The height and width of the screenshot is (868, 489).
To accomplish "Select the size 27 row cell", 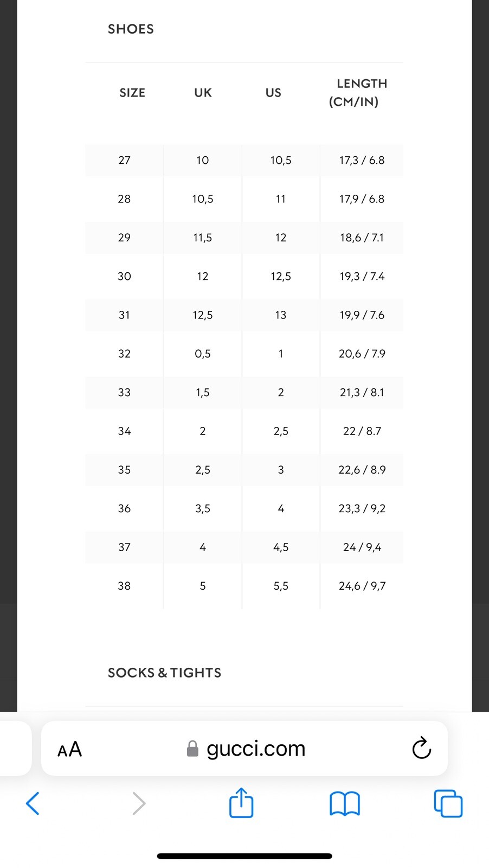I will [x=124, y=160].
